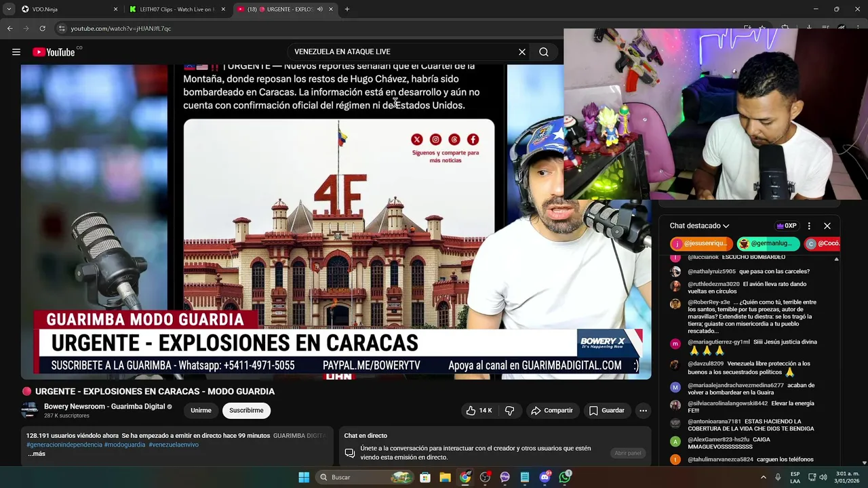Show hidden system tray icons
868x488 pixels.
click(x=764, y=477)
